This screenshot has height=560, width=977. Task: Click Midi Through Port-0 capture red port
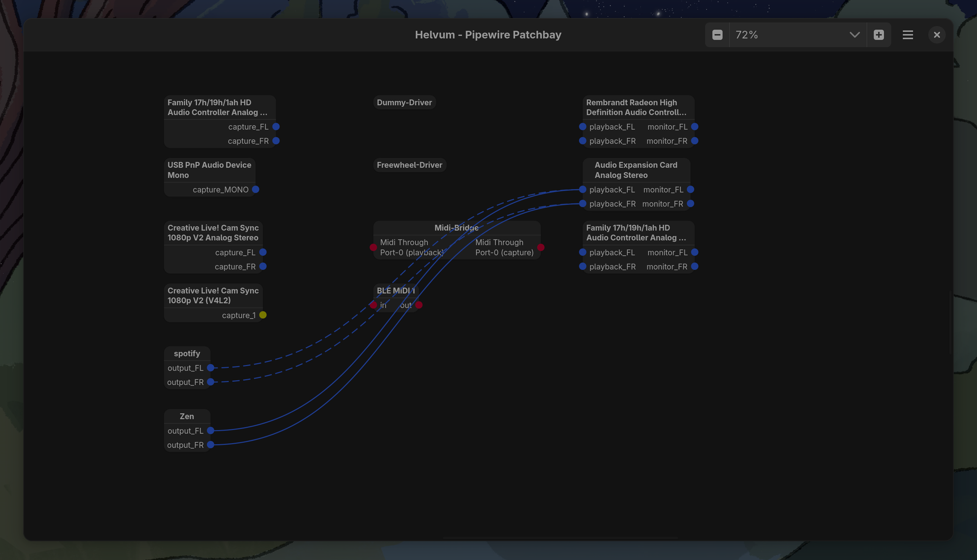541,248
